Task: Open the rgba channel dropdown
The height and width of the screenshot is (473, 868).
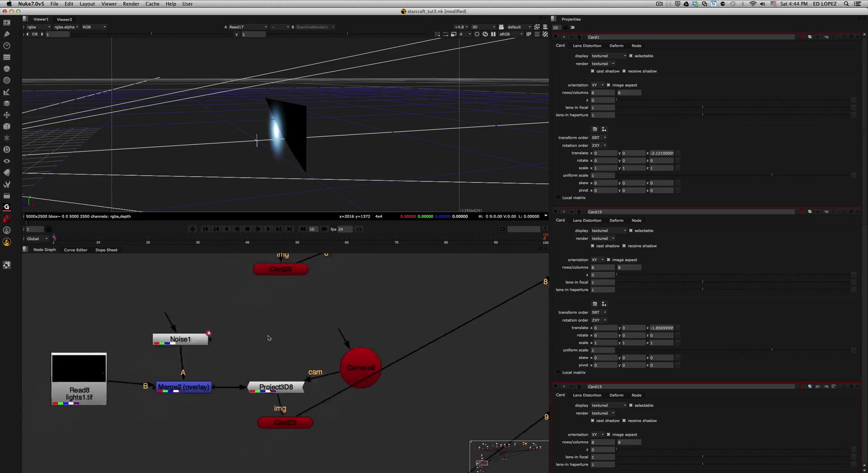Action: point(38,27)
